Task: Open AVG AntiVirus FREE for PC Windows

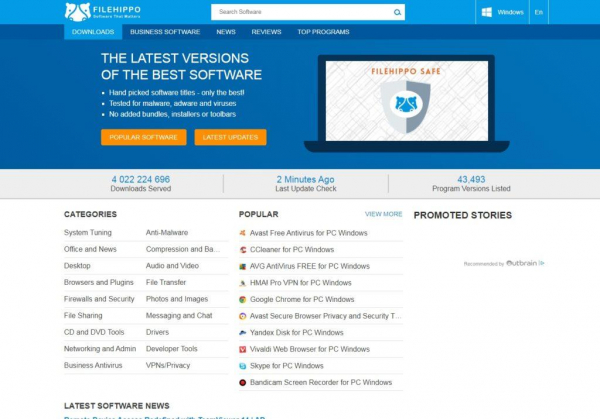Action: pyautogui.click(x=310, y=266)
